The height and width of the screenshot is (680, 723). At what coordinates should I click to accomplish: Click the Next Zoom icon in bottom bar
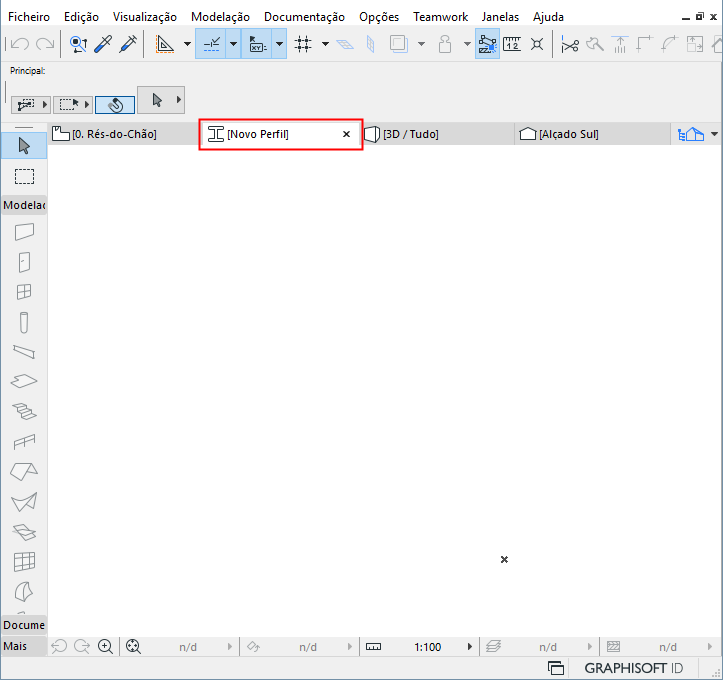tap(82, 646)
